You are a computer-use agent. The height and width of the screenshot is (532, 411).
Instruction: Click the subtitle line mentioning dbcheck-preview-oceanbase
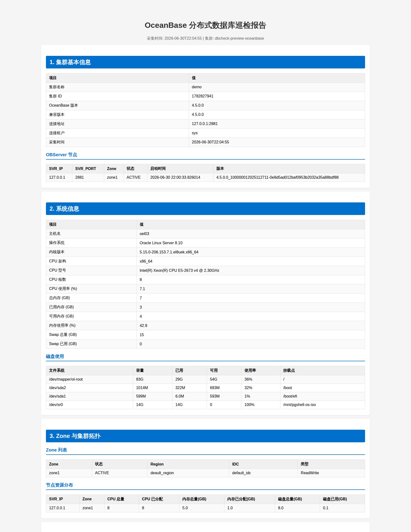coord(205,38)
